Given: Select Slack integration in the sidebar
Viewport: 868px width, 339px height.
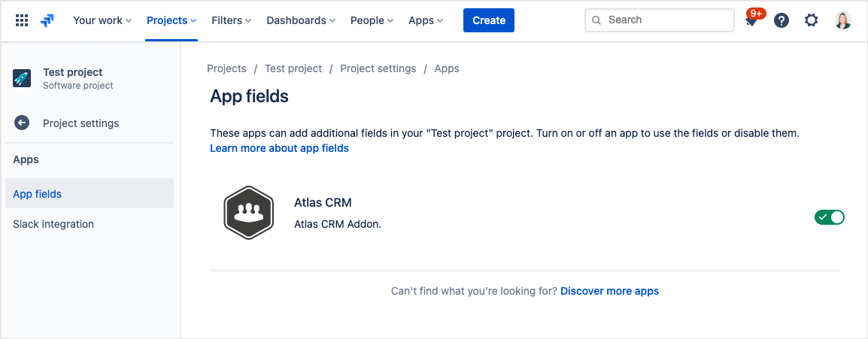Looking at the screenshot, I should point(53,224).
